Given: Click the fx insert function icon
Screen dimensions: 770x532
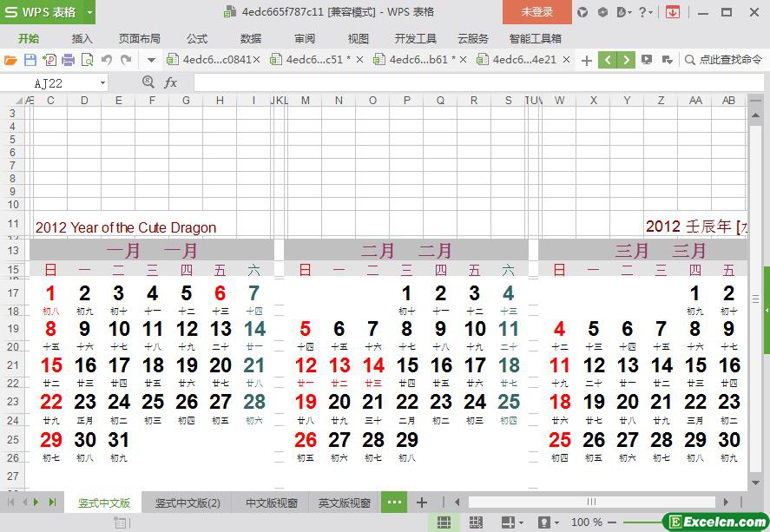Looking at the screenshot, I should [171, 82].
